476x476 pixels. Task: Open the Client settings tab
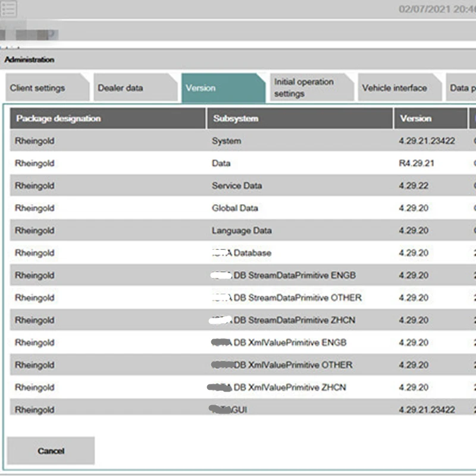coord(48,87)
